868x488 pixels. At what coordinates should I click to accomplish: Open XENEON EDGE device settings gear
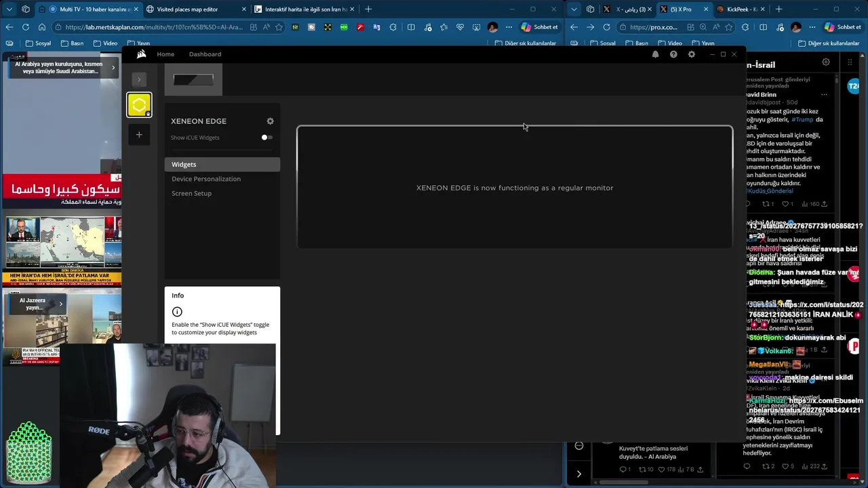270,121
